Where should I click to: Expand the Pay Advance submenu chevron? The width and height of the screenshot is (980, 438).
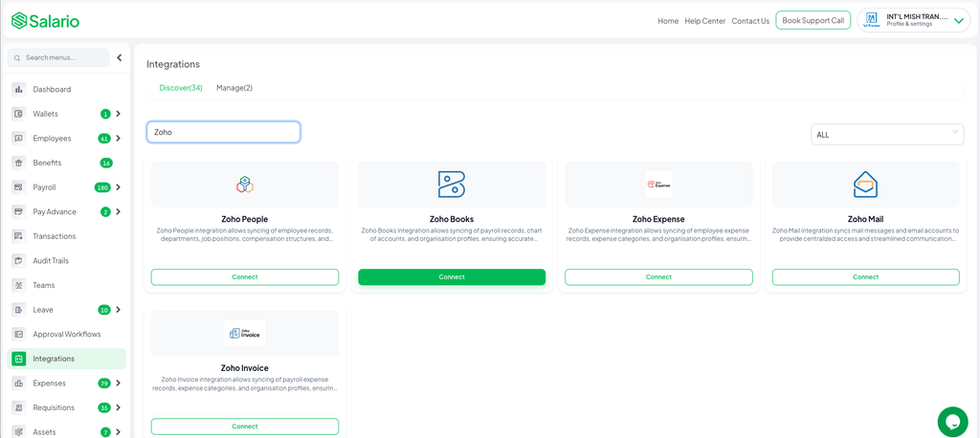click(x=118, y=211)
